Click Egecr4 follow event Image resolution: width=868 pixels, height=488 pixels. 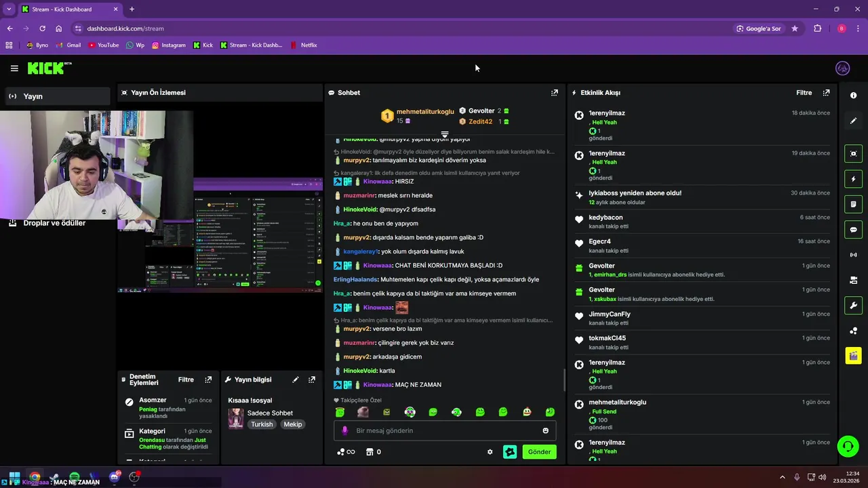[x=702, y=245]
